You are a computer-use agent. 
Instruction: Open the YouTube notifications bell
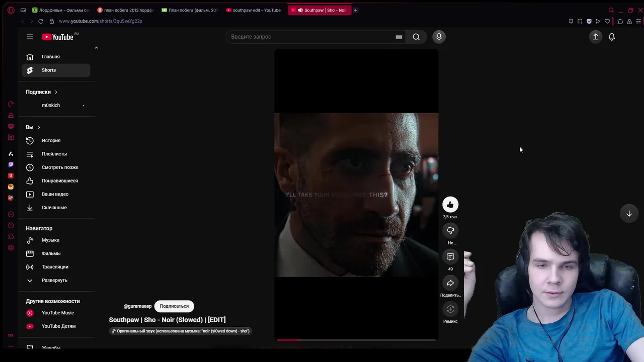tap(612, 37)
